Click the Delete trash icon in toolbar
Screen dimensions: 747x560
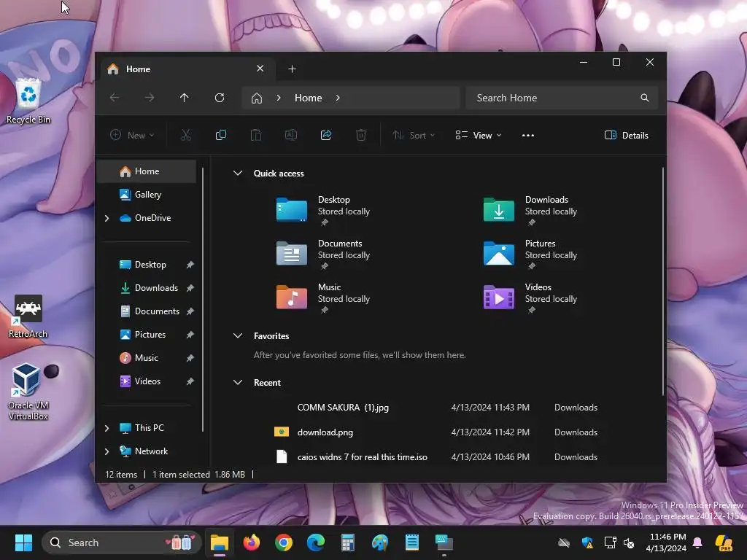(x=361, y=135)
